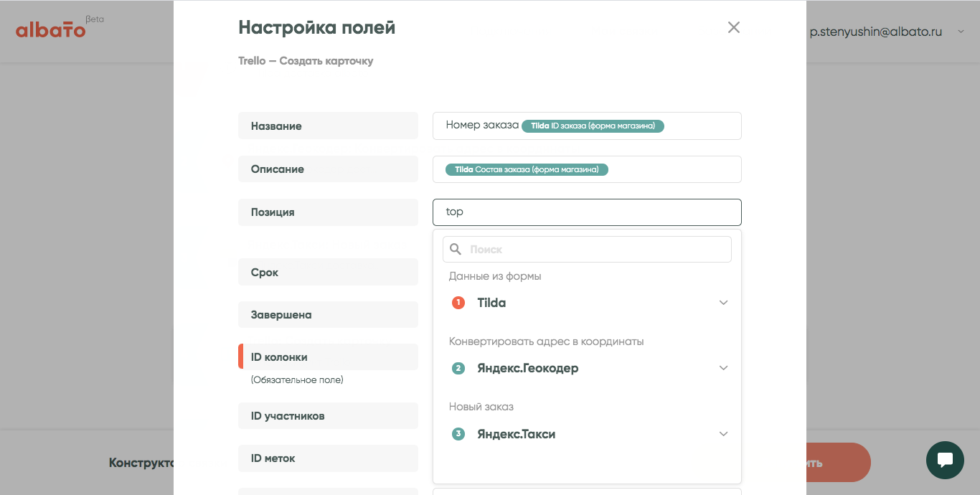Expand the Tilda data section
The height and width of the screenshot is (495, 980).
(x=723, y=303)
